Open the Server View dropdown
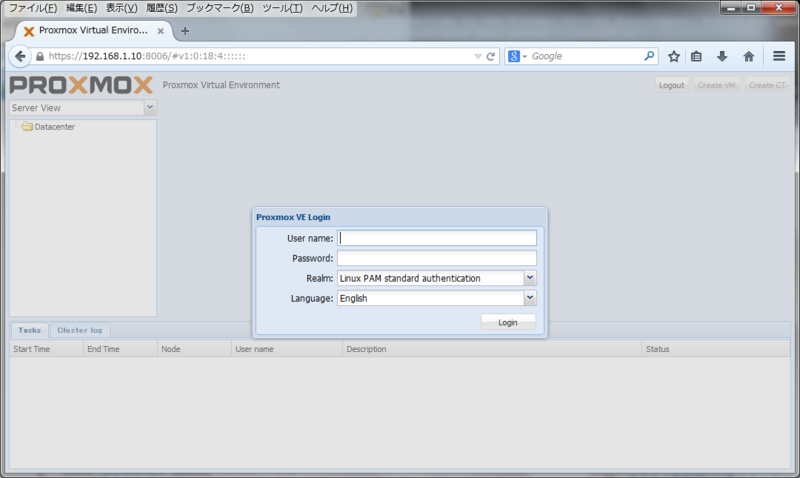Screen dimensions: 800x478 coord(150,108)
